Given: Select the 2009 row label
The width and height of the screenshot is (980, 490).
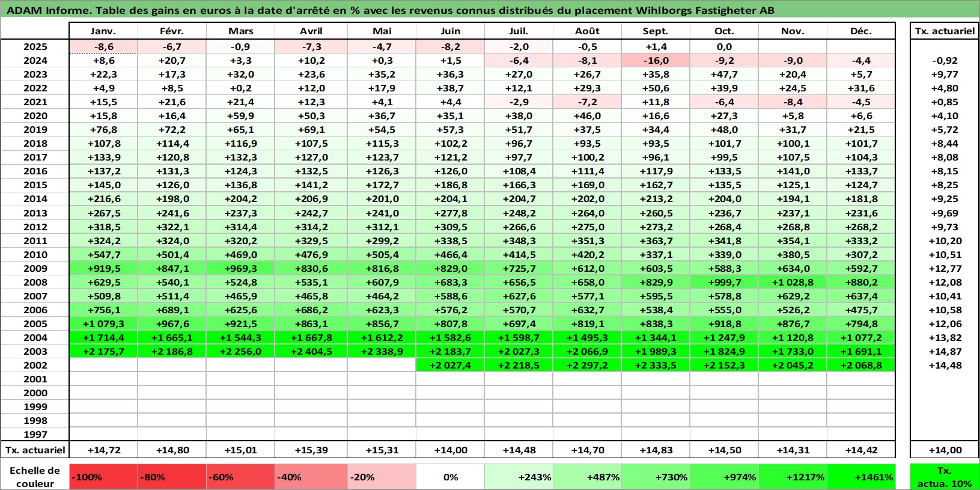Looking at the screenshot, I should (x=35, y=268).
